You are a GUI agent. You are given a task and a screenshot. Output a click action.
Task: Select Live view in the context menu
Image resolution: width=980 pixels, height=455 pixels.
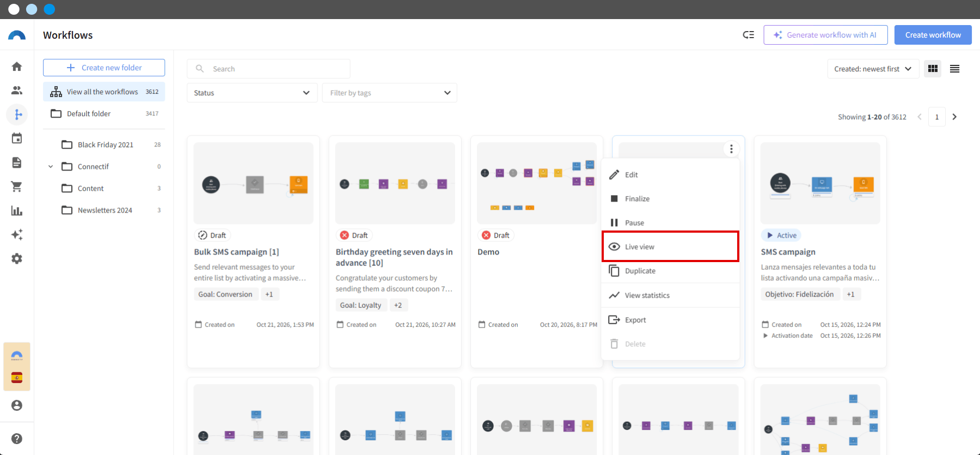click(x=670, y=246)
